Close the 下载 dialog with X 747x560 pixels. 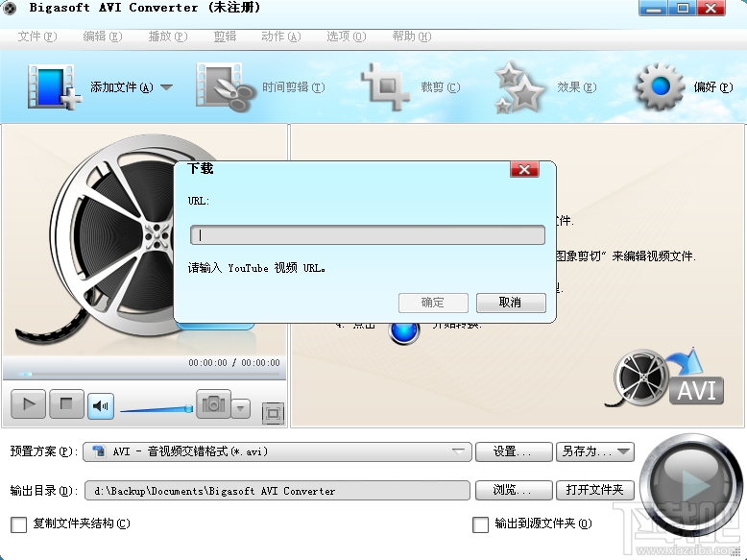(524, 170)
